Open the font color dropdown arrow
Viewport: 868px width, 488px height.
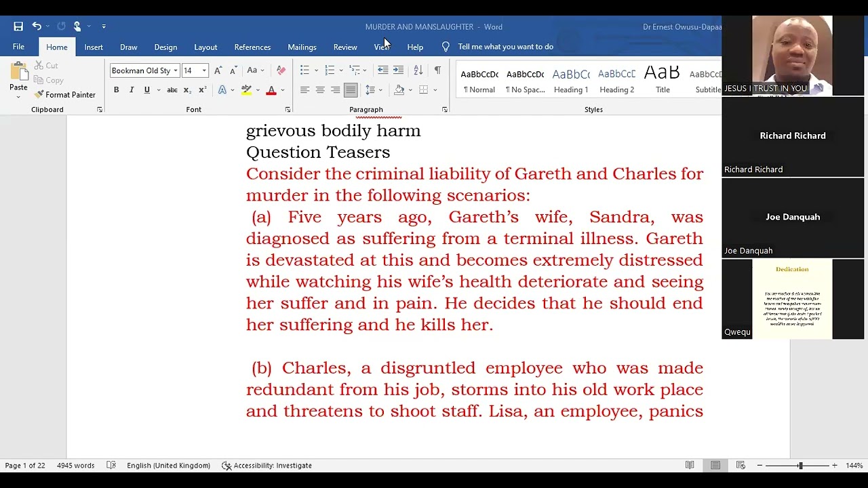point(283,90)
